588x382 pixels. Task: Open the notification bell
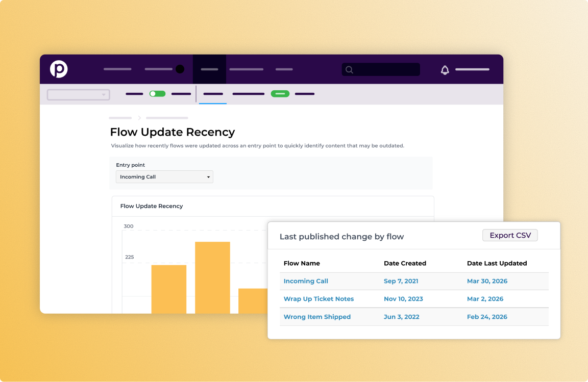point(445,69)
